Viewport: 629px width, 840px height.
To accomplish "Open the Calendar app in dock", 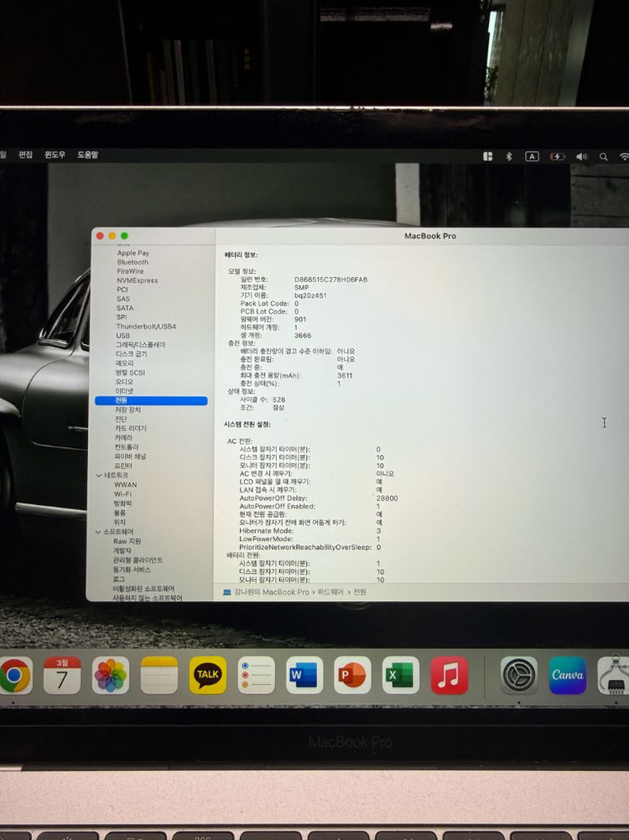I will (x=62, y=675).
